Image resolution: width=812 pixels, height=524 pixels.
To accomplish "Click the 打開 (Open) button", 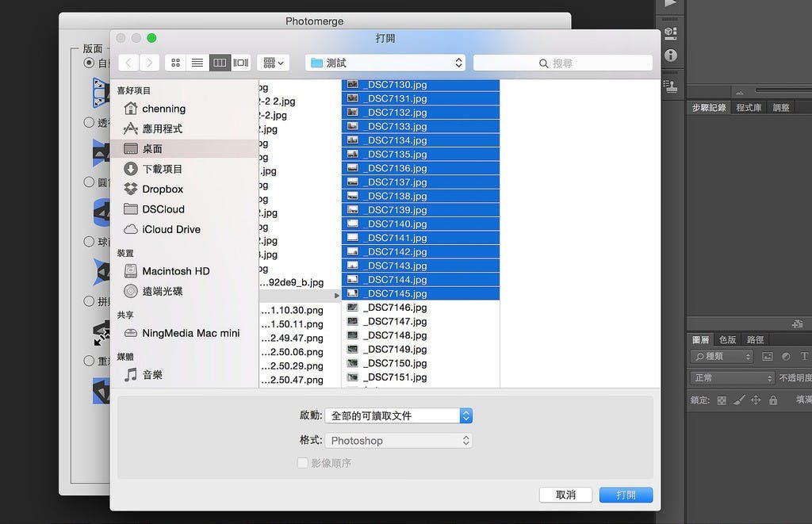I will pyautogui.click(x=626, y=495).
